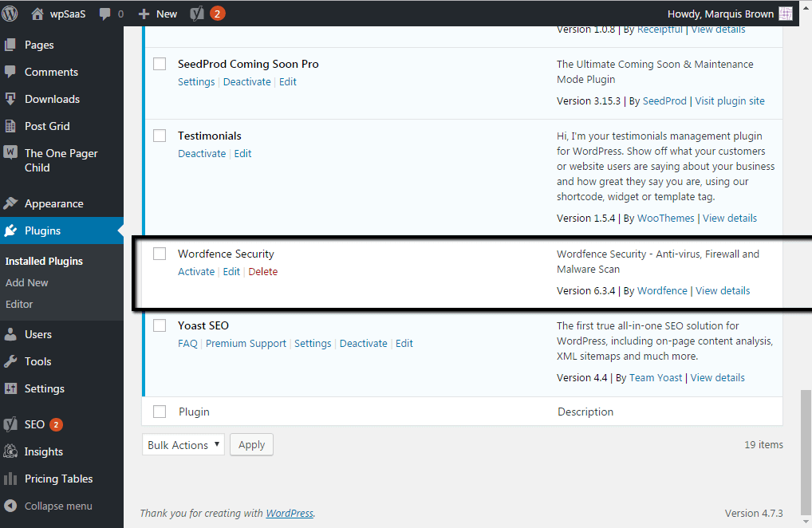Open Downloads in the sidebar menu

click(x=53, y=99)
